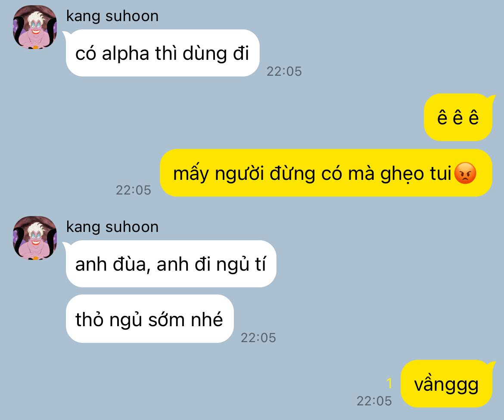This screenshot has height=420, width=504.
Task: Tap the unread count '1' beside 'vầnggg'
Action: (389, 383)
